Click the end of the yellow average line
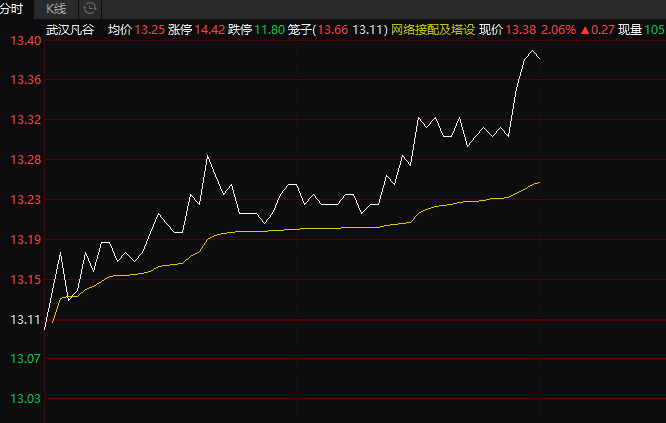This screenshot has height=423, width=666. click(x=539, y=183)
